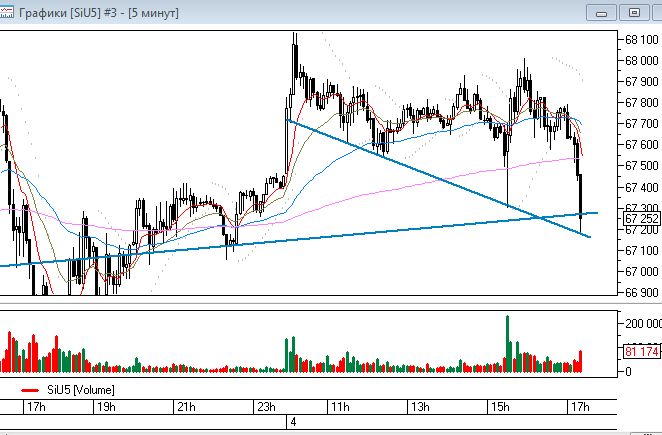
Task: Click the red SiU5 Volume legend marker
Action: click(30, 390)
